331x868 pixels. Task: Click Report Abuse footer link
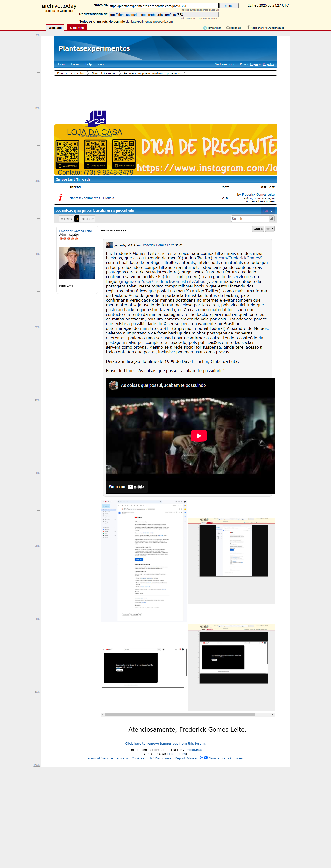tap(186, 758)
